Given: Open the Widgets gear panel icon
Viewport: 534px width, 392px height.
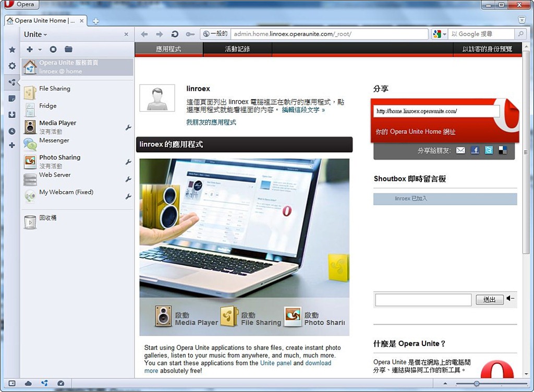Looking at the screenshot, I should coord(12,66).
